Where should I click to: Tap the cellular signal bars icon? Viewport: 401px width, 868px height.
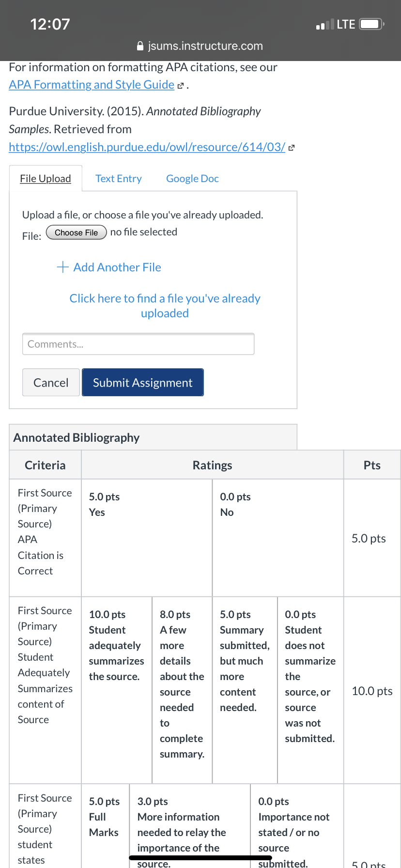(324, 24)
